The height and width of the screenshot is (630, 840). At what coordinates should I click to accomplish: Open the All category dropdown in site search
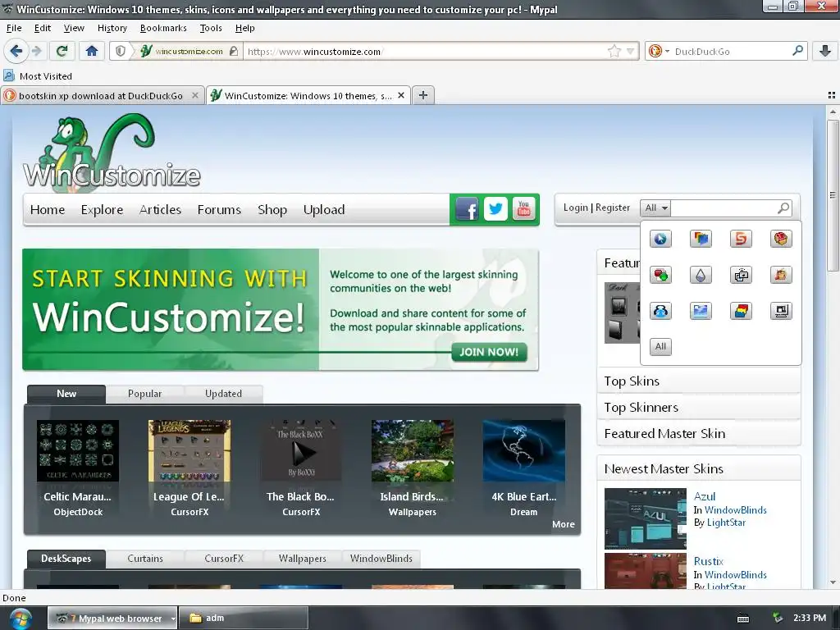pos(655,208)
